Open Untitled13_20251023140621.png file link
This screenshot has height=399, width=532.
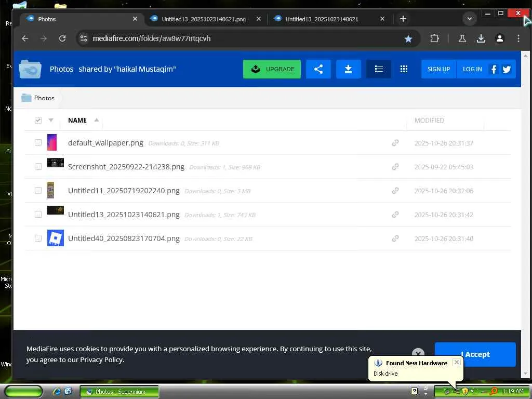[124, 215]
